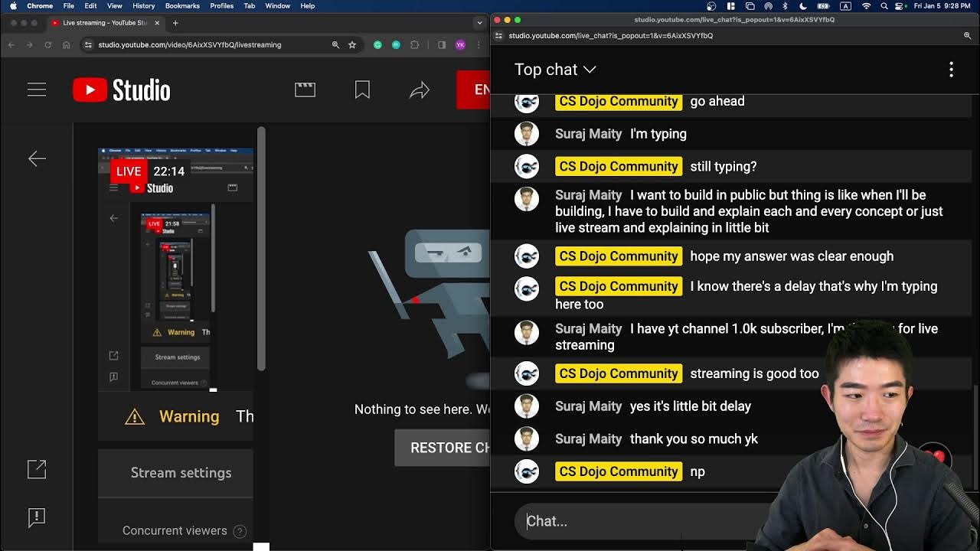Viewport: 980px width, 551px height.
Task: Click the Wi-Fi icon in menu bar
Action: tap(866, 6)
